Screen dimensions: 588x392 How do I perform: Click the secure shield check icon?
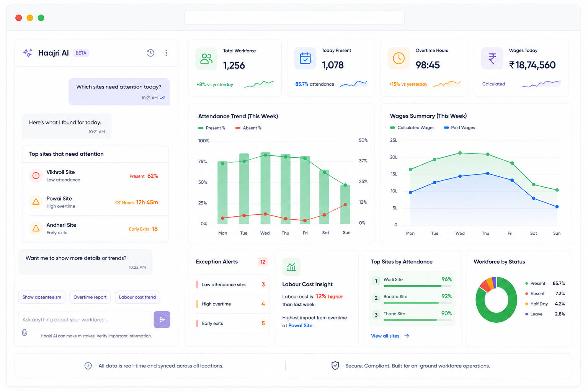click(335, 366)
